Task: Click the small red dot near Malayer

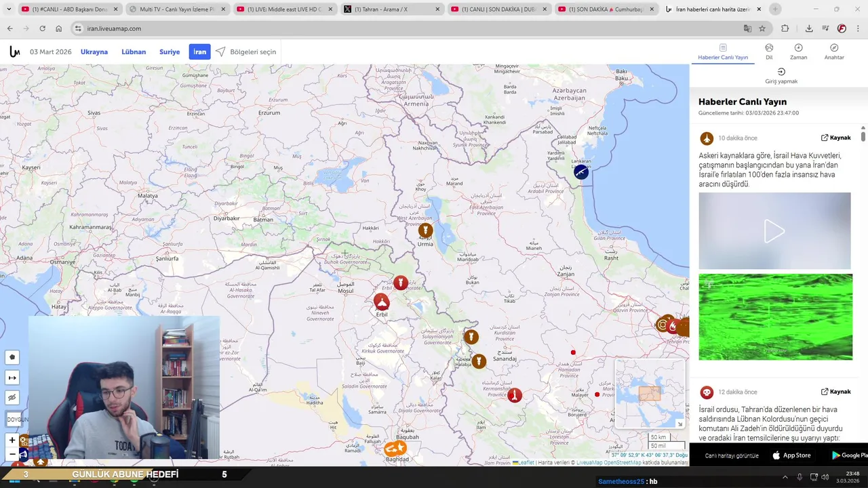Action: click(597, 394)
